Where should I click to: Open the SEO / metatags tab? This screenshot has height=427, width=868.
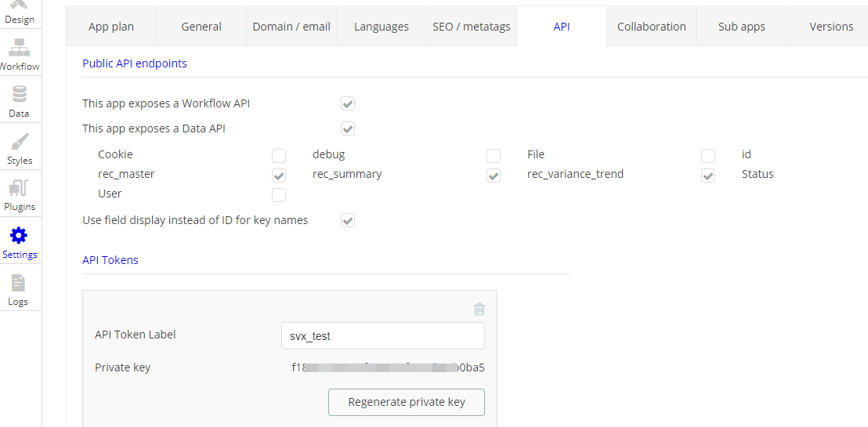coord(472,27)
